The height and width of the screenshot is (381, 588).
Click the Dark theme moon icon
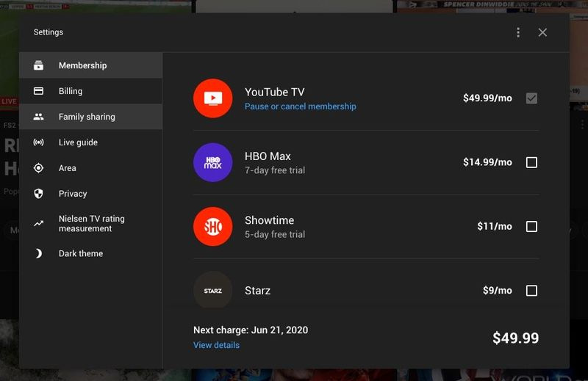[x=38, y=253]
